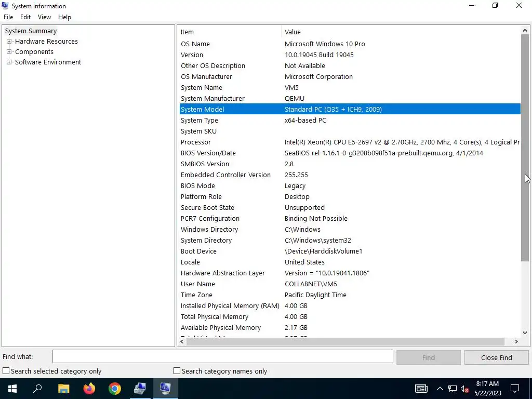This screenshot has height=399, width=532.
Task: Open the Edit menu
Action: [x=25, y=17]
